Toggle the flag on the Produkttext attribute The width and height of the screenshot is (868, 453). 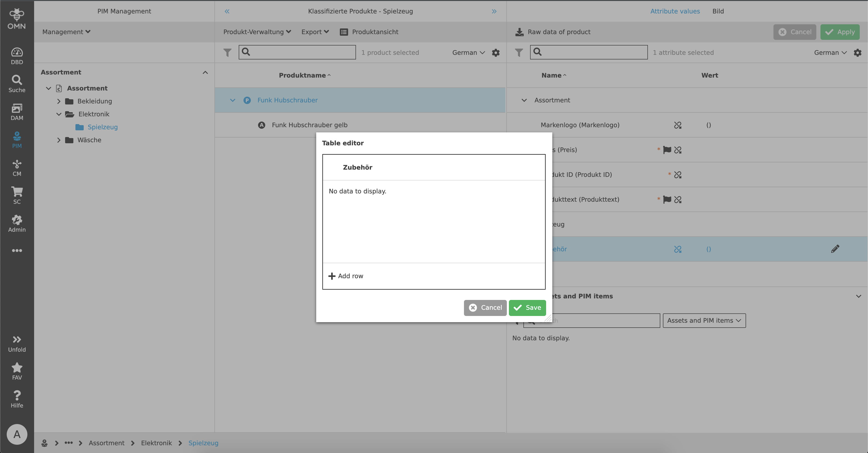click(666, 199)
